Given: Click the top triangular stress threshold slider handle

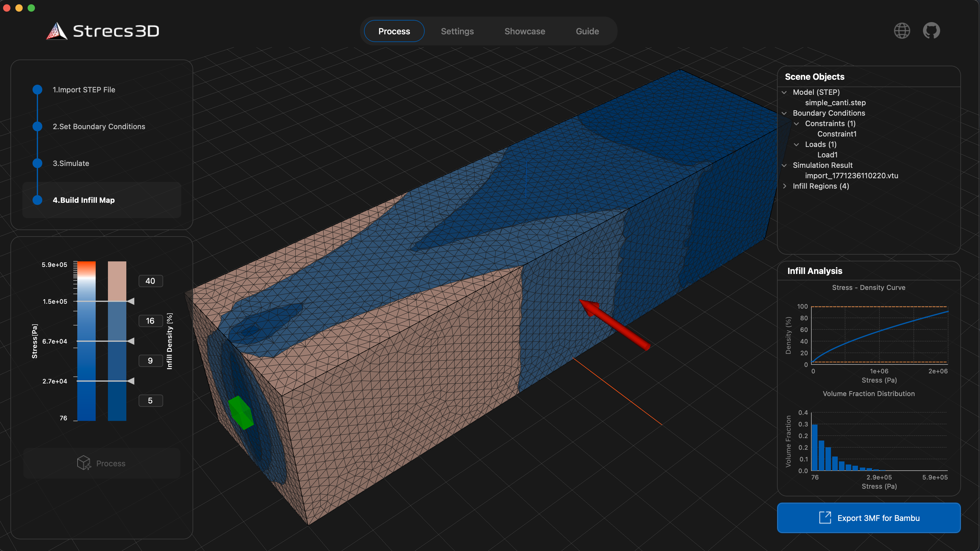Looking at the screenshot, I should [x=131, y=302].
